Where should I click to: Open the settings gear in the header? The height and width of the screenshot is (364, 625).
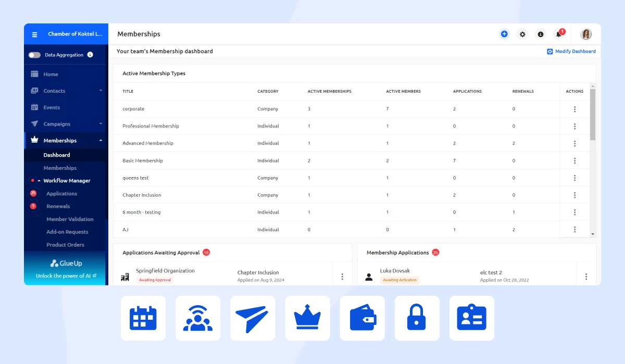[522, 34]
